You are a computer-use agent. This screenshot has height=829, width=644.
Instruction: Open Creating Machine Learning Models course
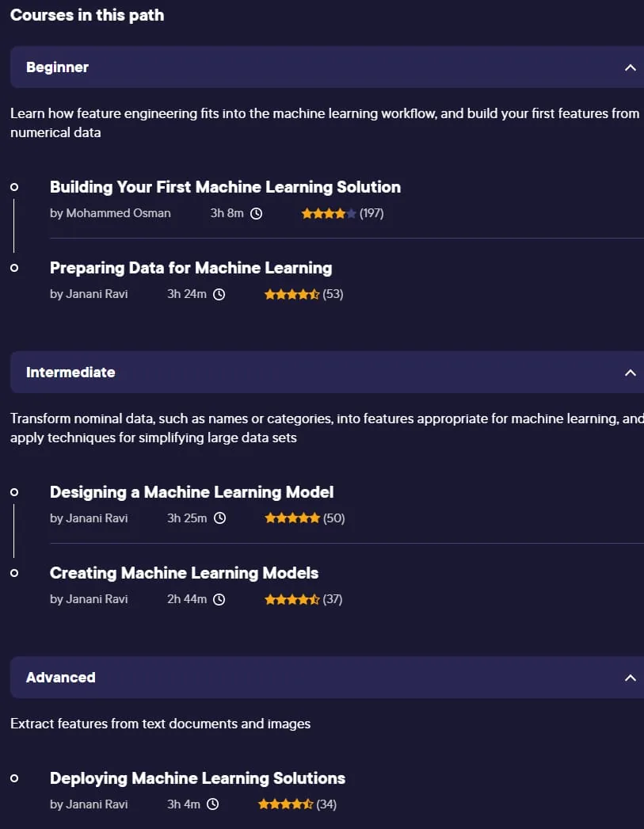(x=184, y=573)
